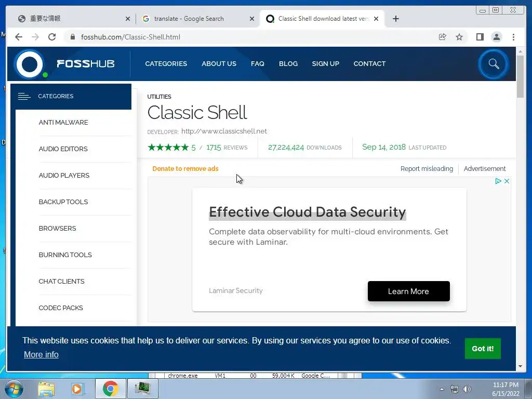The height and width of the screenshot is (399, 532).
Task: Open ABOUT US in navigation
Action: coord(219,64)
